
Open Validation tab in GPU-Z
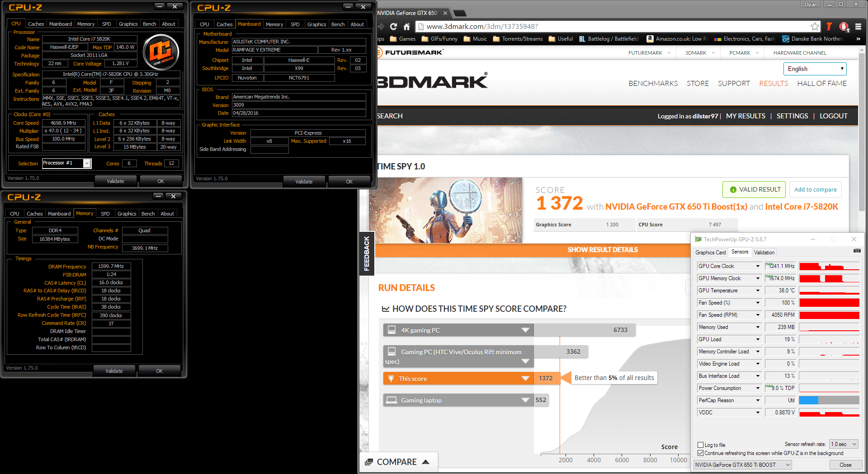click(x=764, y=253)
